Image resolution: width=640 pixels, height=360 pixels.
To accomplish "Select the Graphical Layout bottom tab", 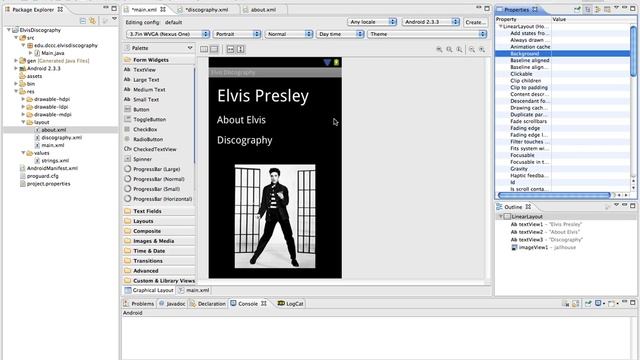I will 149,290.
